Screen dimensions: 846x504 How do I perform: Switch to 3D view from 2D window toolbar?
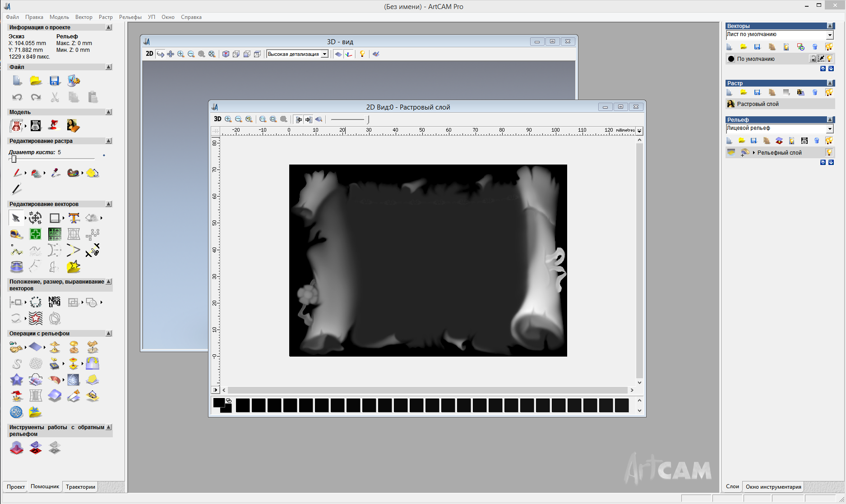click(217, 119)
